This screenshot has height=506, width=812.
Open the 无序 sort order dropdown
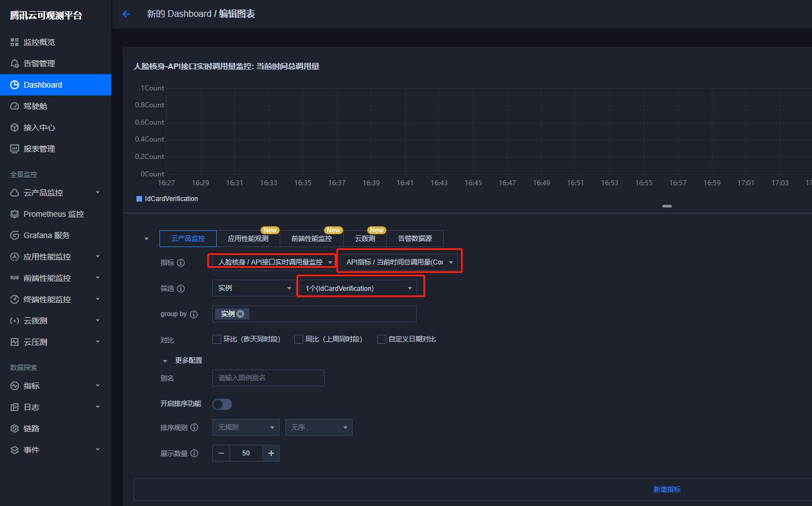point(319,427)
